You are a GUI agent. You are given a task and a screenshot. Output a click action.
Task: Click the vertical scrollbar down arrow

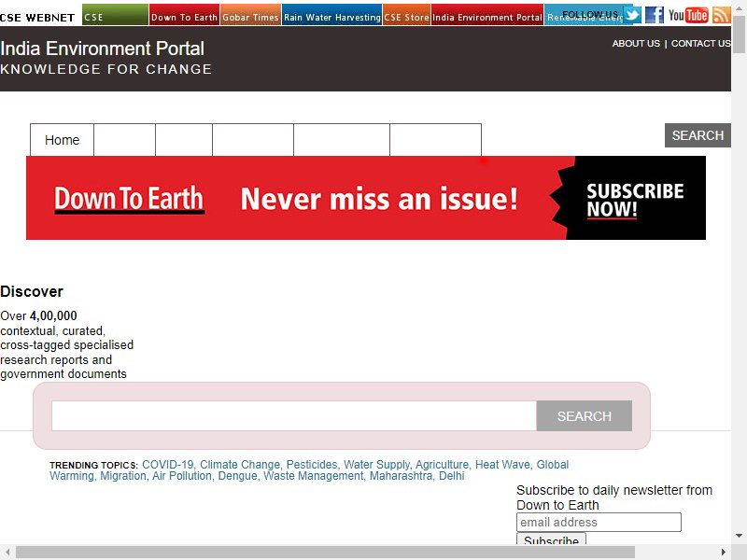pos(739,536)
